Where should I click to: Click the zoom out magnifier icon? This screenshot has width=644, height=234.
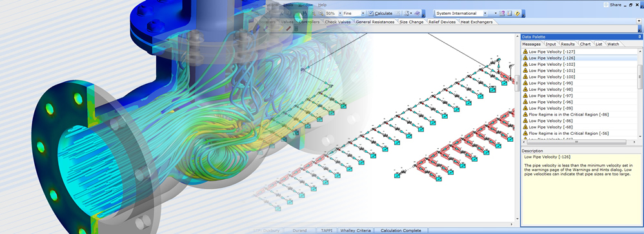[321, 13]
